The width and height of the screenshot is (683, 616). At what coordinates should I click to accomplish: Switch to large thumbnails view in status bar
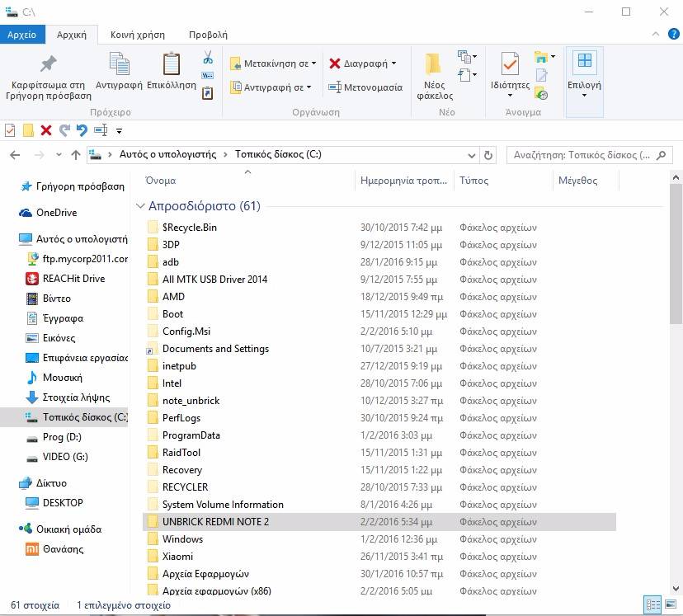point(669,605)
